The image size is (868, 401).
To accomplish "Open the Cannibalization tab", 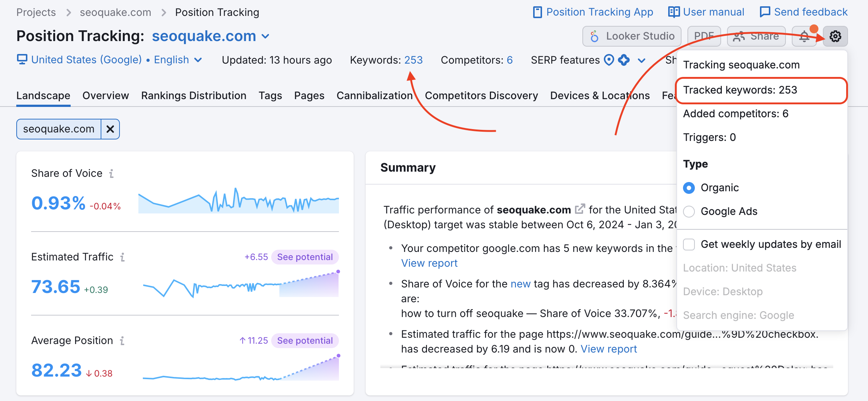I will click(x=374, y=95).
